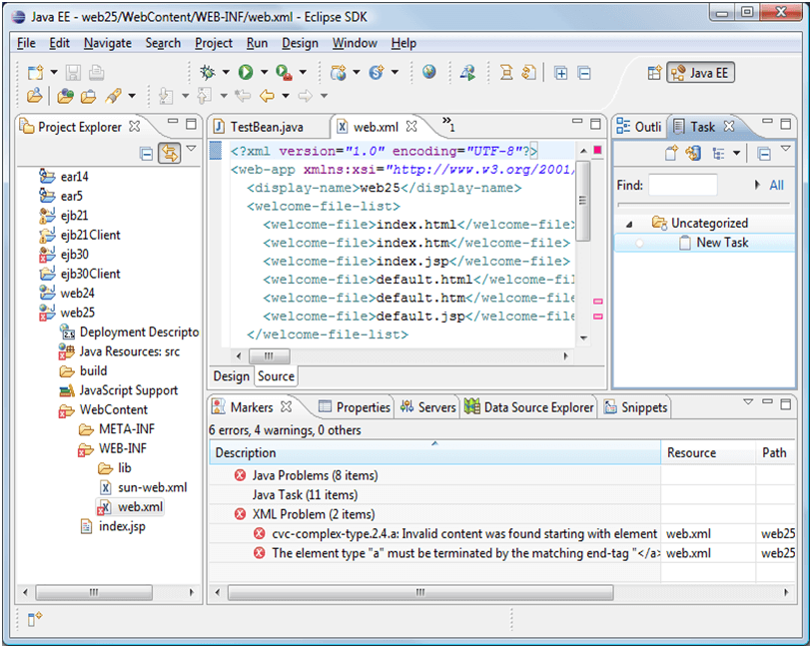Select the ejb30Client project
812x648 pixels.
[x=80, y=274]
